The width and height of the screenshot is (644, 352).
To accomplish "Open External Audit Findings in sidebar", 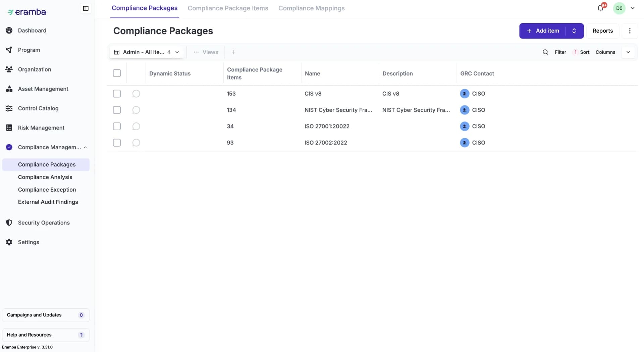I will [x=48, y=202].
